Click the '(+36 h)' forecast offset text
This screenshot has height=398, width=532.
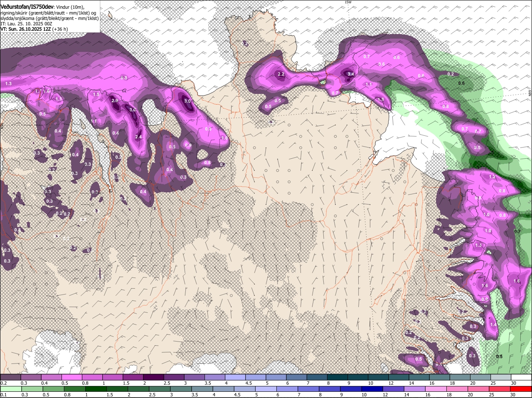[60, 29]
